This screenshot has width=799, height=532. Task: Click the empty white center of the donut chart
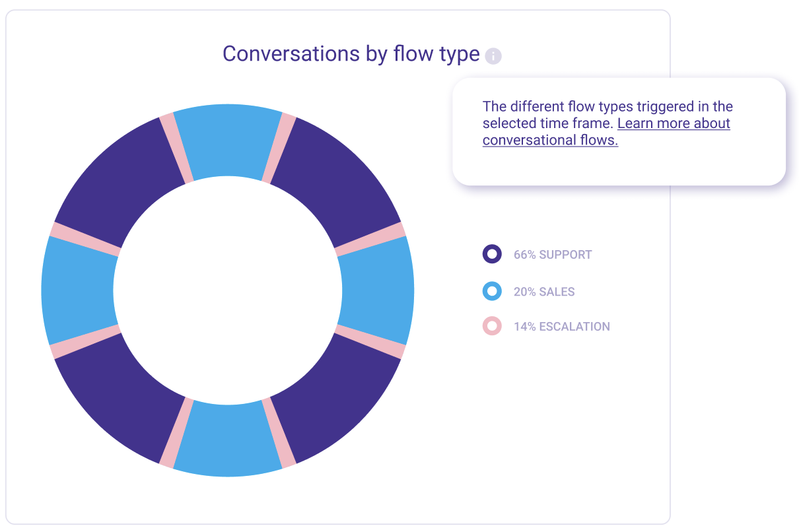point(228,290)
